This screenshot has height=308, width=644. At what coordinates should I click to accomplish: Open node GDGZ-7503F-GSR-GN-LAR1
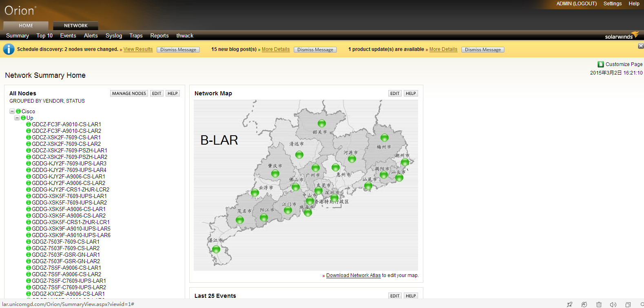click(x=66, y=255)
